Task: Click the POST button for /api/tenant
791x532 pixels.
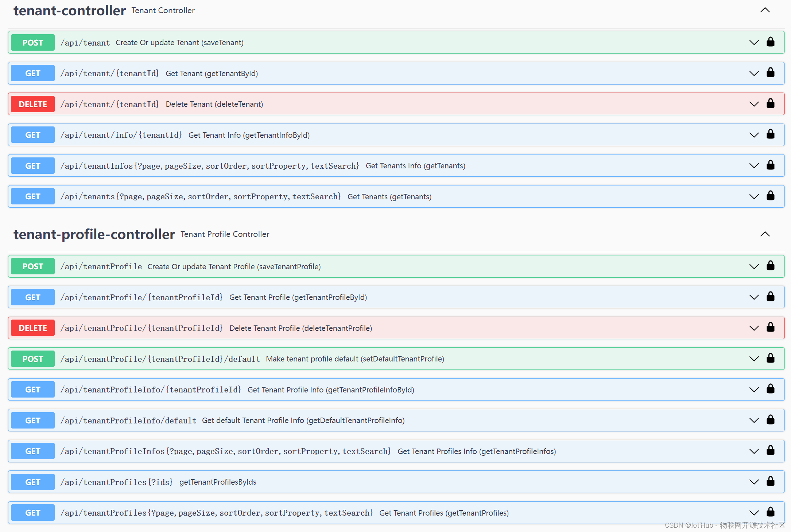Action: (33, 43)
